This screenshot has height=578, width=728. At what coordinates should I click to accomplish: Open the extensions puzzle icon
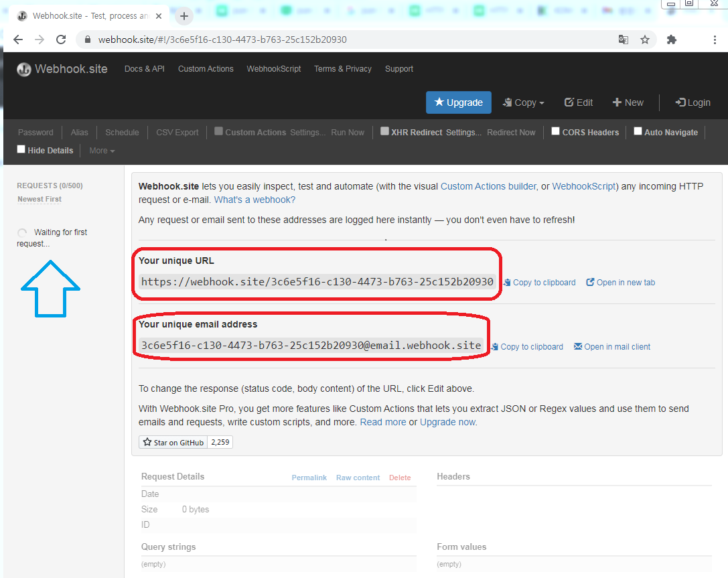point(671,40)
